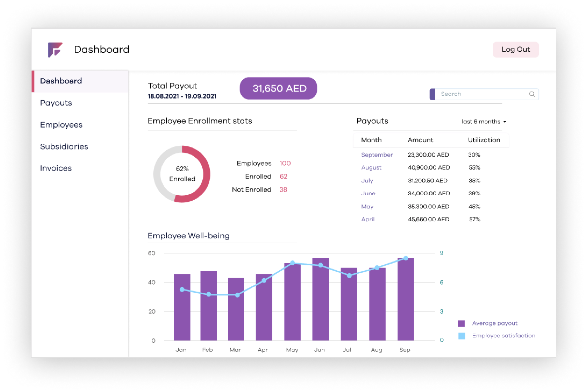This screenshot has width=587, height=392.
Task: Click the 62% Enrolled donut chart
Action: point(182,174)
